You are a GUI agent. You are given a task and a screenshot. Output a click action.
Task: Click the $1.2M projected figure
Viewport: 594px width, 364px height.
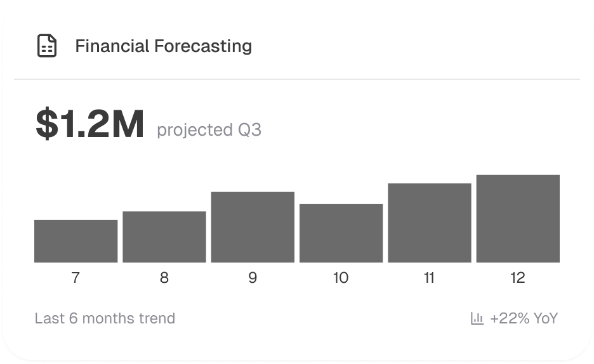click(x=90, y=124)
